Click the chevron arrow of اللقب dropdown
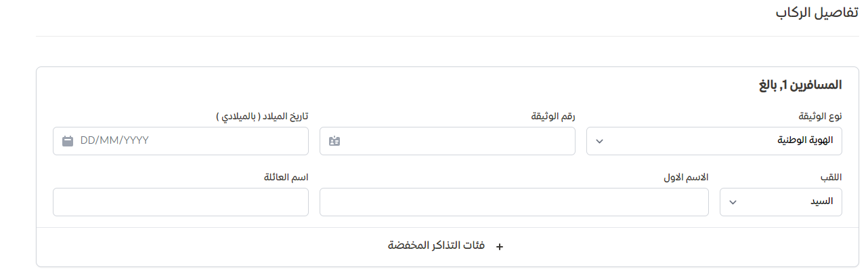868x278 pixels. pyautogui.click(x=733, y=202)
